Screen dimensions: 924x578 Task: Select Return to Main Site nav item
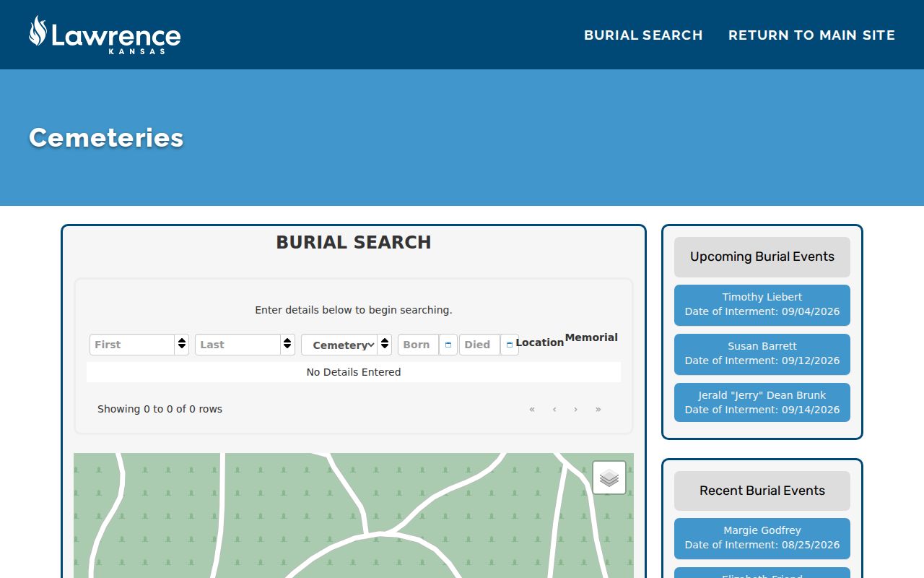[x=812, y=35]
